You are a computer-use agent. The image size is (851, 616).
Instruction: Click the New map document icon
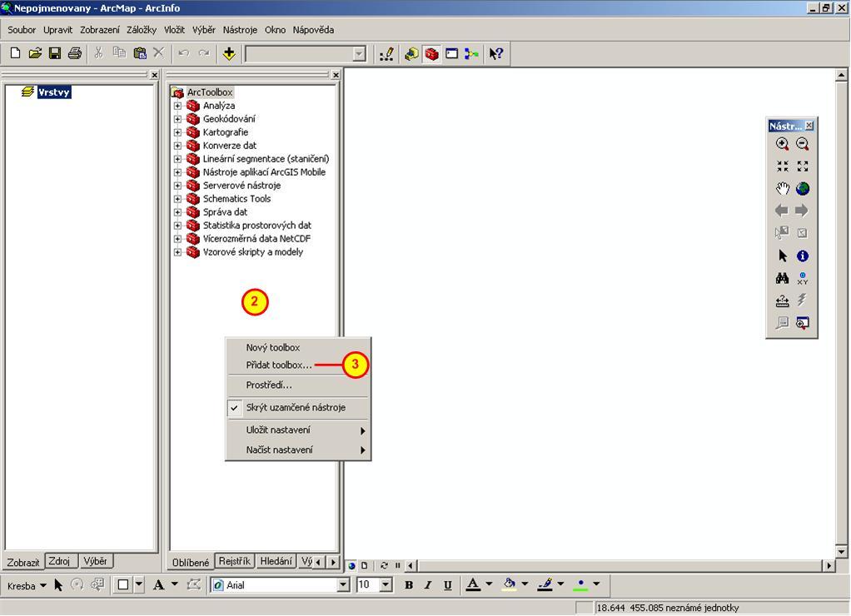(15, 53)
